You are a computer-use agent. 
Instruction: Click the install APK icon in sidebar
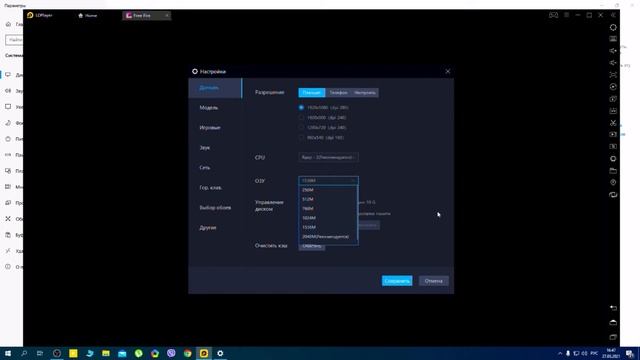(613, 111)
